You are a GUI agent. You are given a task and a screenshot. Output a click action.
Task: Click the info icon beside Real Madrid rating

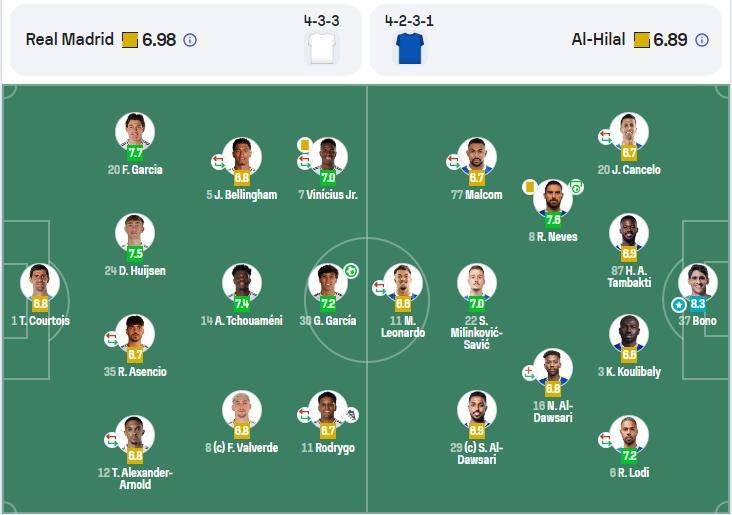pos(190,40)
